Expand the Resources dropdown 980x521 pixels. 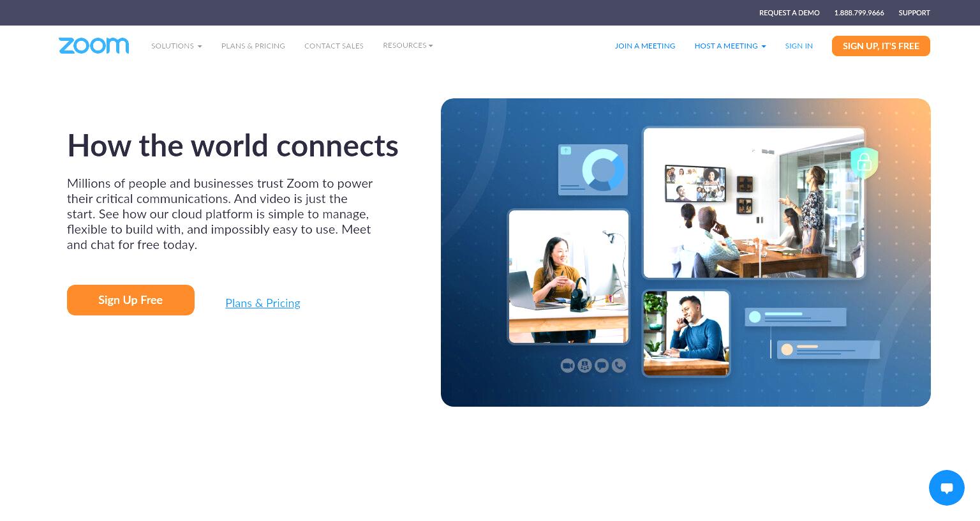[x=408, y=45]
